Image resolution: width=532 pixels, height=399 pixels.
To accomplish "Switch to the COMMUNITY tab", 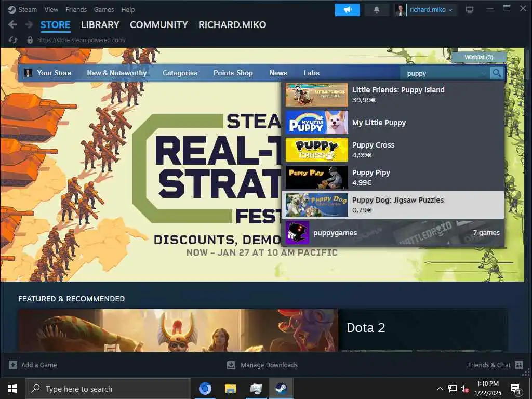I will point(159,25).
